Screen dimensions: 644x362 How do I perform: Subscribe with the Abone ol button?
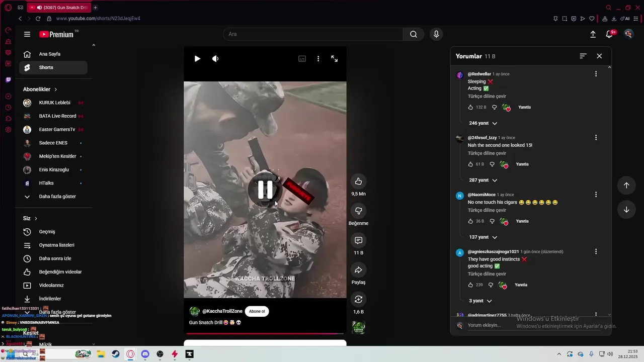(257, 311)
